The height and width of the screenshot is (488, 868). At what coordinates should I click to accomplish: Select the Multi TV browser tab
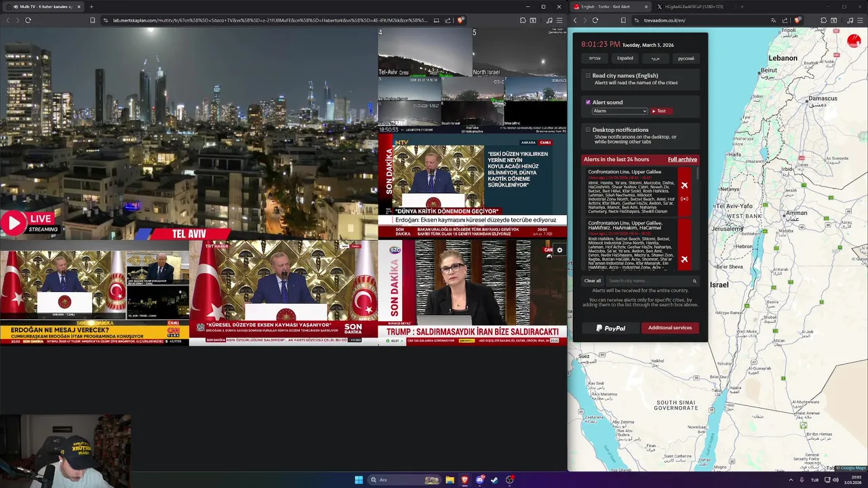pos(42,7)
